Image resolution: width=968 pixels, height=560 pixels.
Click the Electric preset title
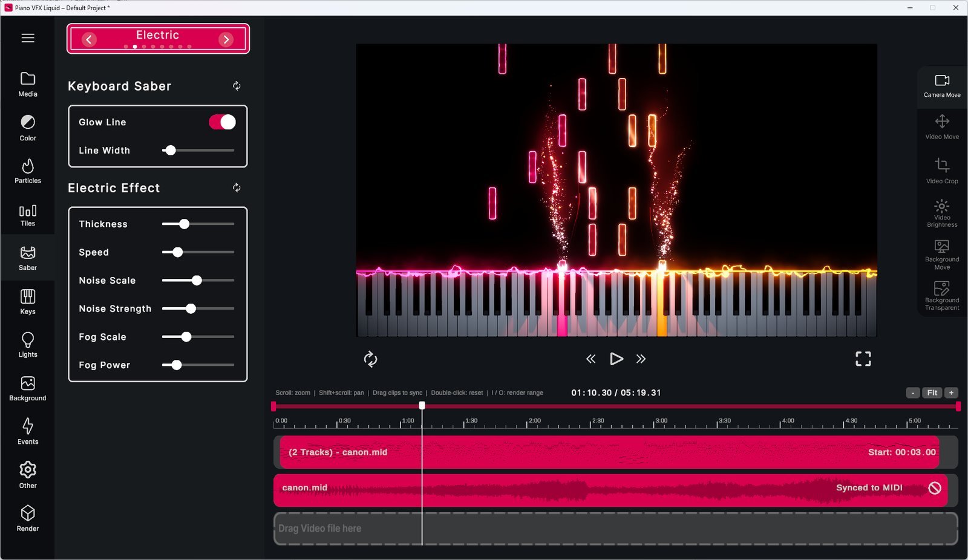[x=157, y=35]
